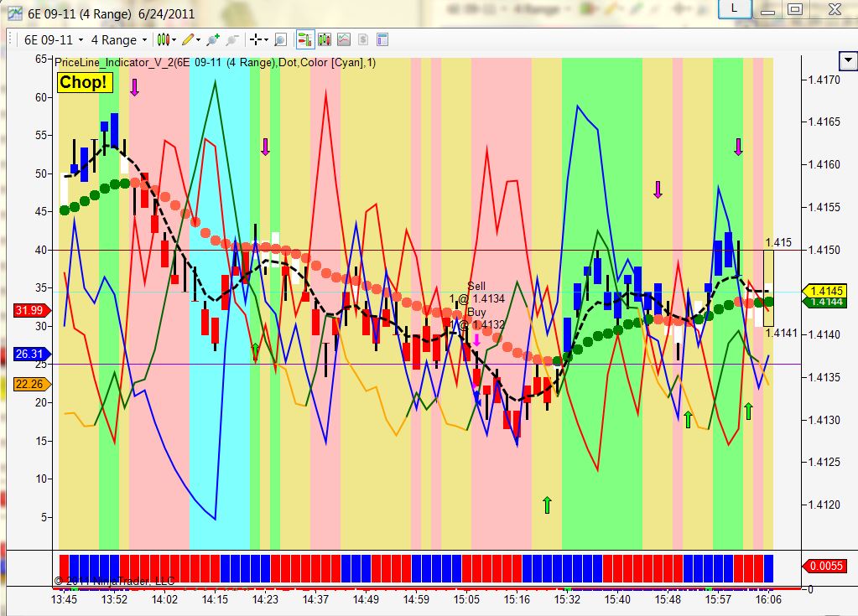Click the strategies dollar icon

coord(363,39)
